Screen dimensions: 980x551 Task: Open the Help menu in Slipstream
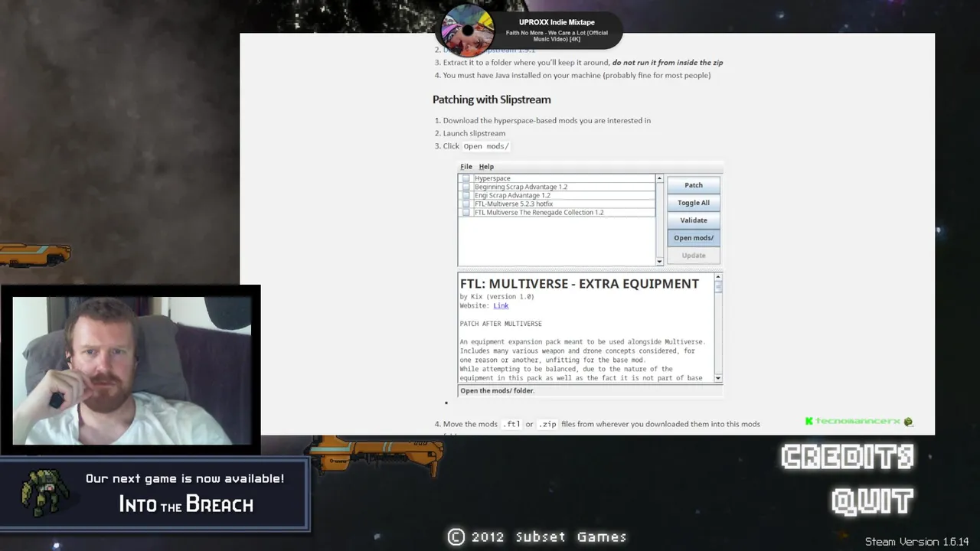486,167
